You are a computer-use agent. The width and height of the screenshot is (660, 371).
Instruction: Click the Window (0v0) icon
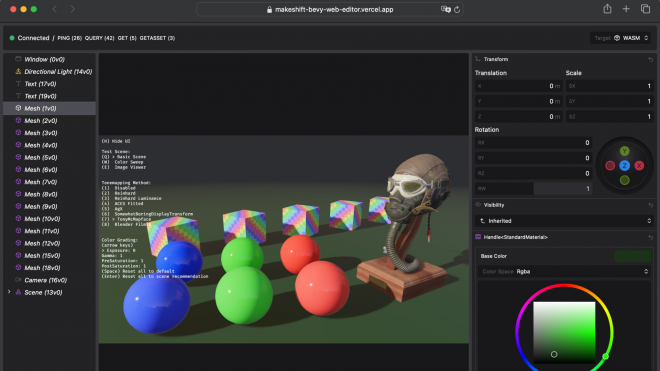tap(18, 59)
